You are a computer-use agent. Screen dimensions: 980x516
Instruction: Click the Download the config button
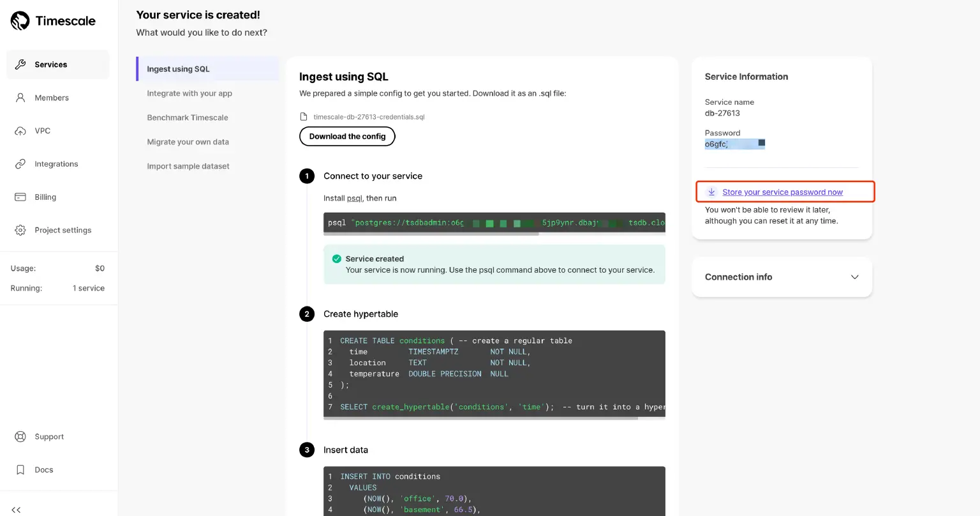(x=347, y=137)
